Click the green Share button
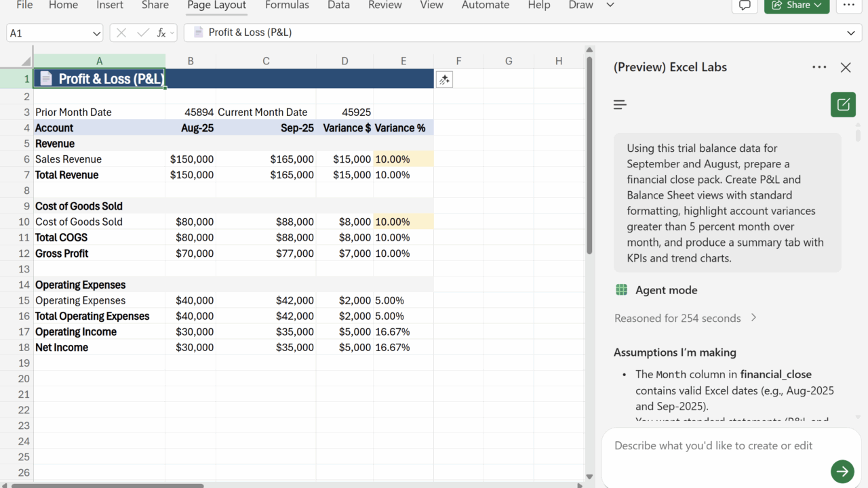Screen dimensions: 868x488 pos(797,5)
